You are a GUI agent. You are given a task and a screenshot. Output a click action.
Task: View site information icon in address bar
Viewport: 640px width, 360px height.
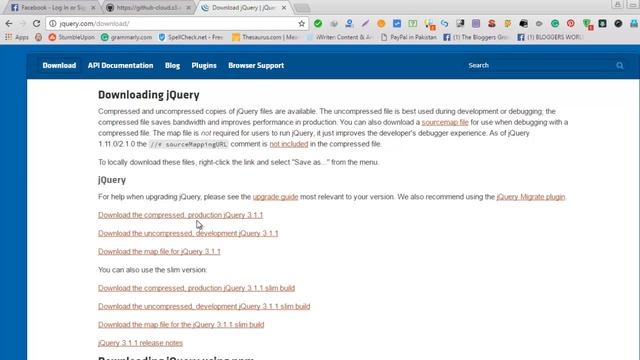(x=53, y=24)
